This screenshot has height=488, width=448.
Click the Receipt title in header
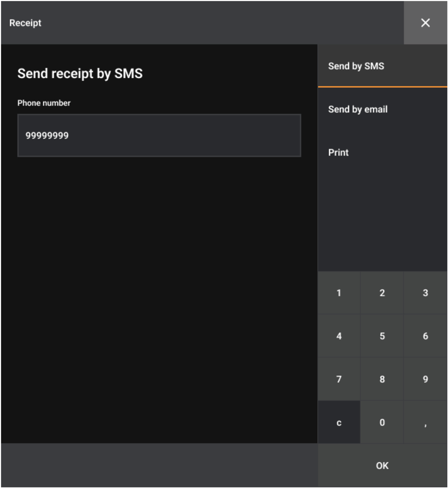tap(25, 23)
